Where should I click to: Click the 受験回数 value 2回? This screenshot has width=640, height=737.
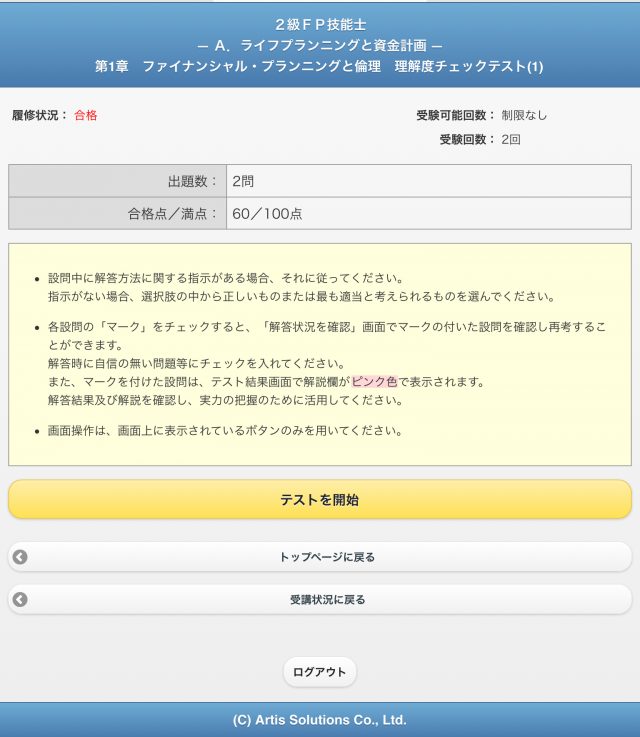tap(511, 140)
